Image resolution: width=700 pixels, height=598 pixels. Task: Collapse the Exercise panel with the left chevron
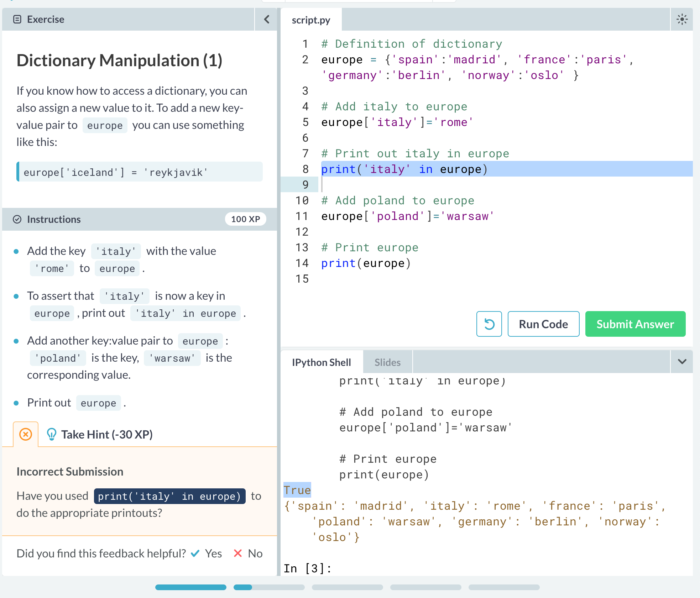pyautogui.click(x=266, y=19)
